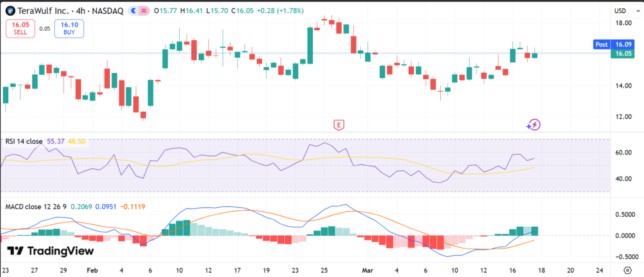Click the 16.10 BUY button
Viewport: 644px width, 277px height.
tap(69, 28)
